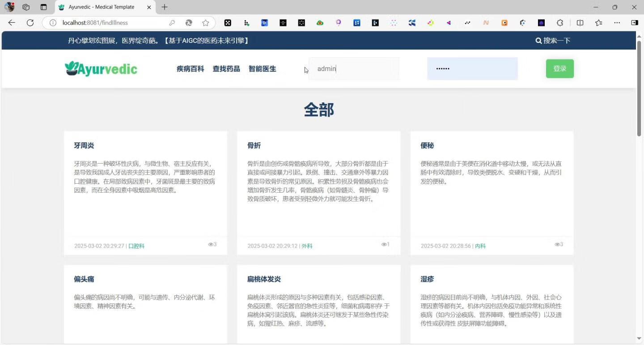Open the 偏头痛 article title
The width and height of the screenshot is (644, 345).
[x=84, y=279]
